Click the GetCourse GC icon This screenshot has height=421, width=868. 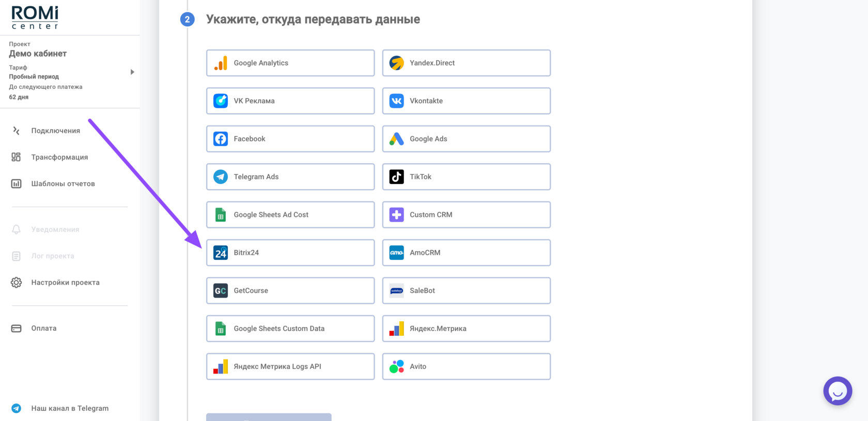[x=221, y=291]
